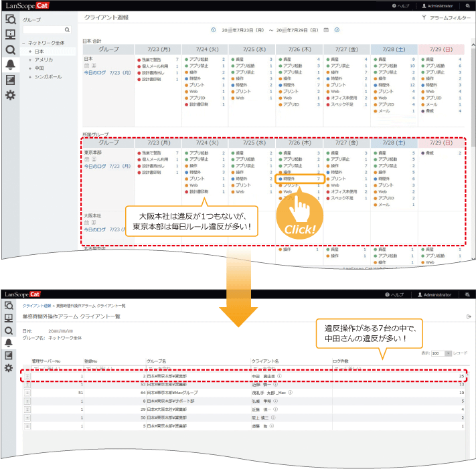
Task: Click the export icon on the client list screen
Action: 468,316
